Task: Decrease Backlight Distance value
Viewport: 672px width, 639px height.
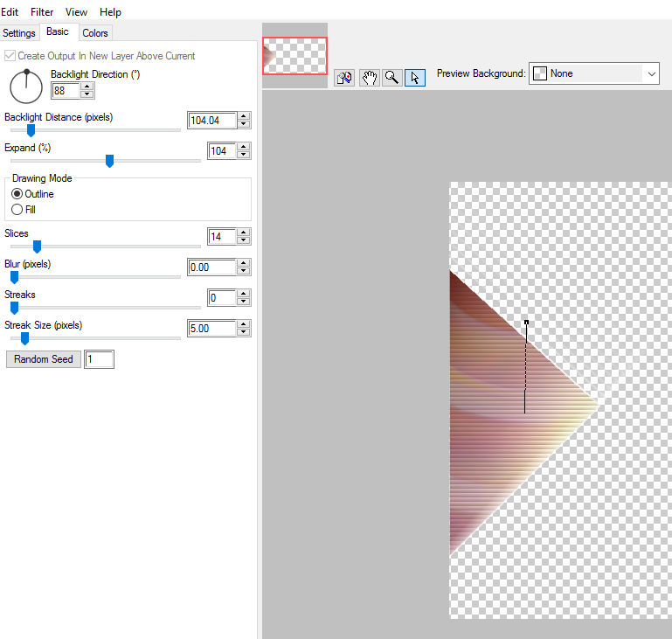Action: click(x=244, y=124)
